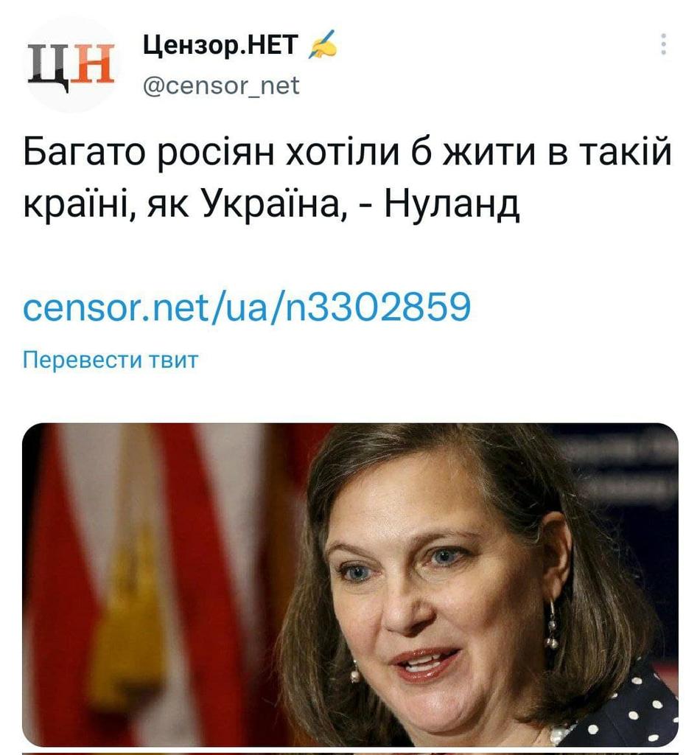Click the tweet's second line starting країні
The height and width of the screenshot is (755, 700).
pos(271,205)
